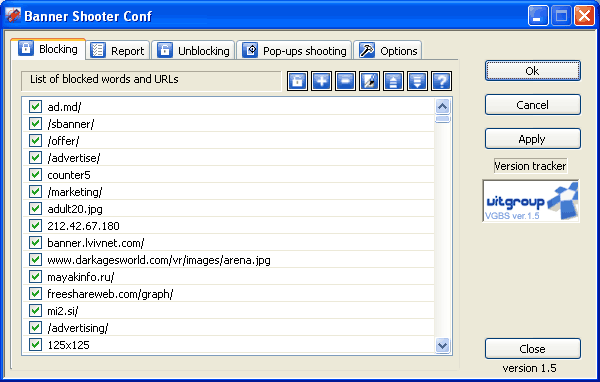Disable the mayakinfo.ru/ checkbox
This screenshot has height=382, width=600.
coord(35,276)
